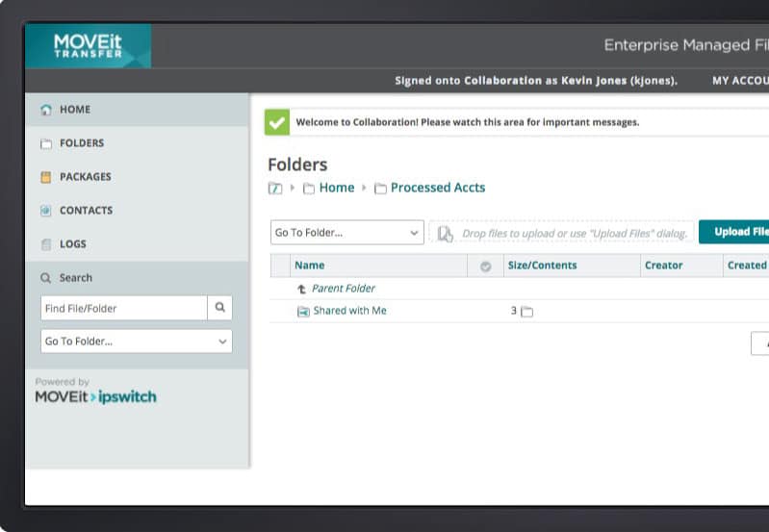This screenshot has height=532, width=769.
Task: Open the Processed Accts breadcrumb link
Action: [x=438, y=188]
